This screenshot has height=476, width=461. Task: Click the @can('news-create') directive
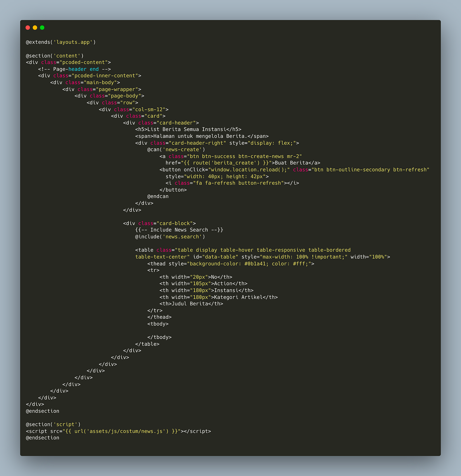pyautogui.click(x=176, y=150)
